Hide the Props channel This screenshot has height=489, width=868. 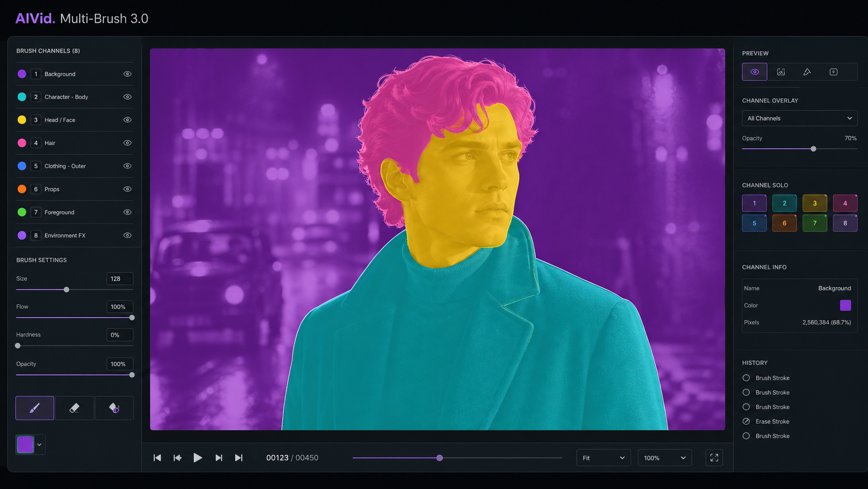[127, 189]
